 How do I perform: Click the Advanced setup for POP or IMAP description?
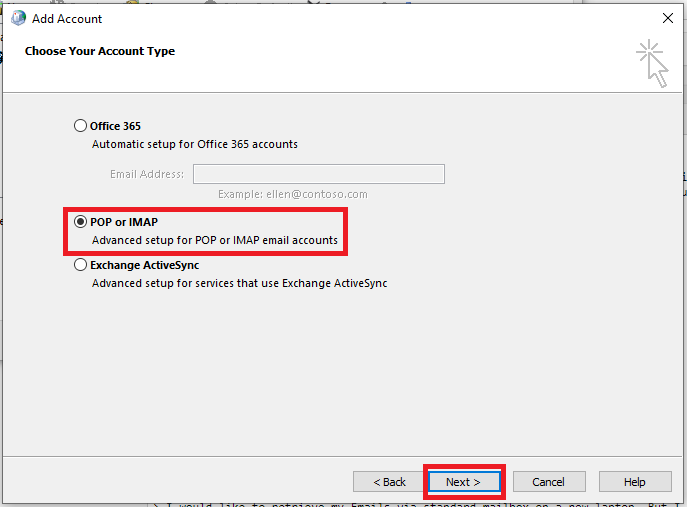click(x=215, y=241)
